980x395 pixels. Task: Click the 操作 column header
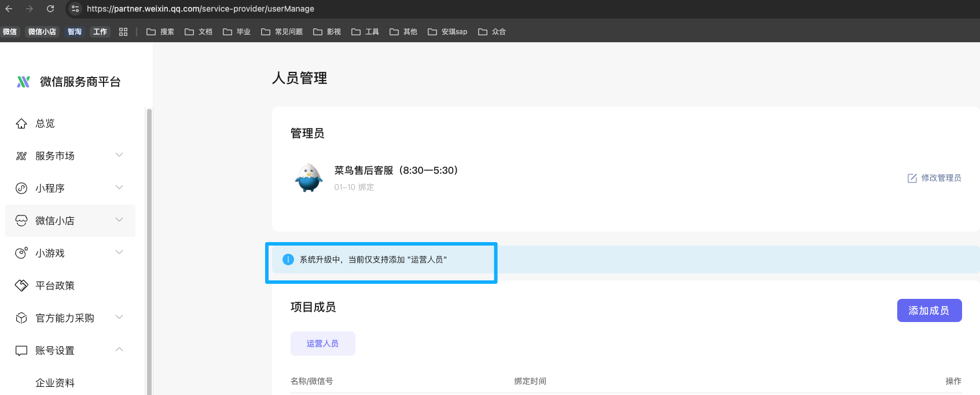[953, 381]
